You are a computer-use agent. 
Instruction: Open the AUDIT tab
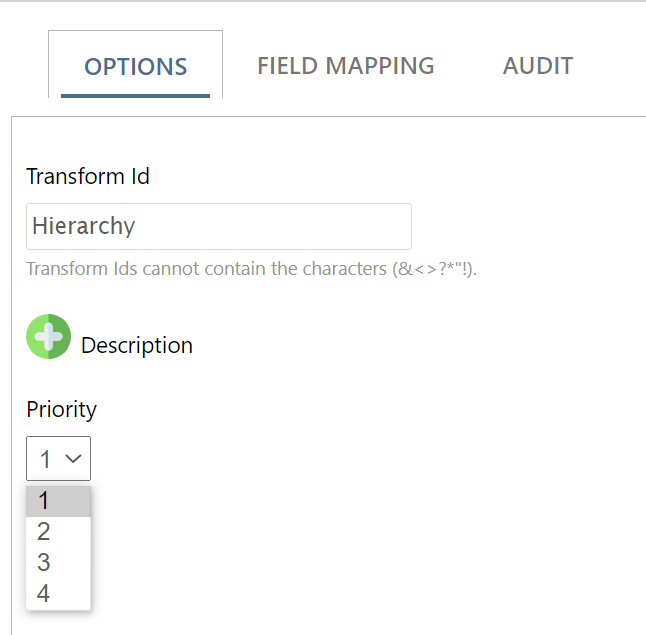tap(538, 66)
